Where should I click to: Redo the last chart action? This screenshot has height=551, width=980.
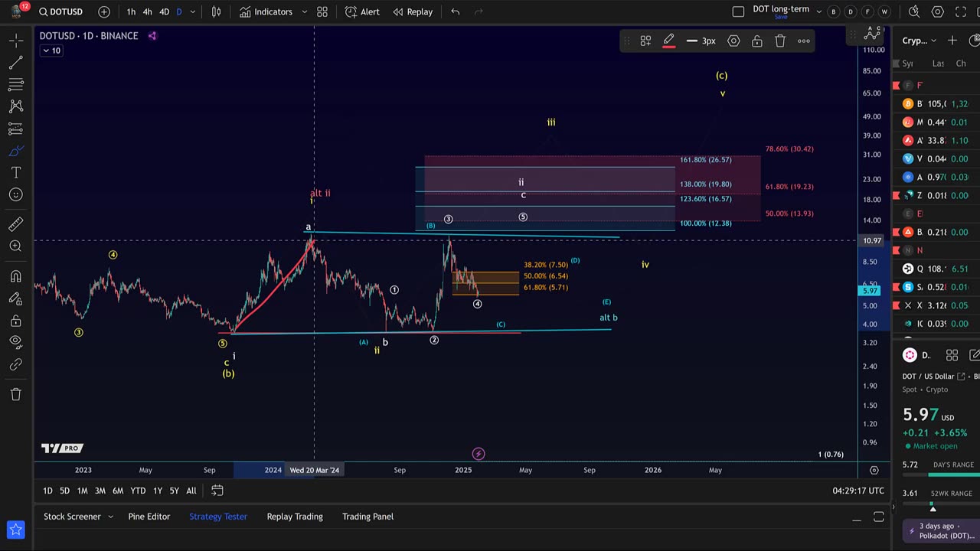[x=479, y=11]
